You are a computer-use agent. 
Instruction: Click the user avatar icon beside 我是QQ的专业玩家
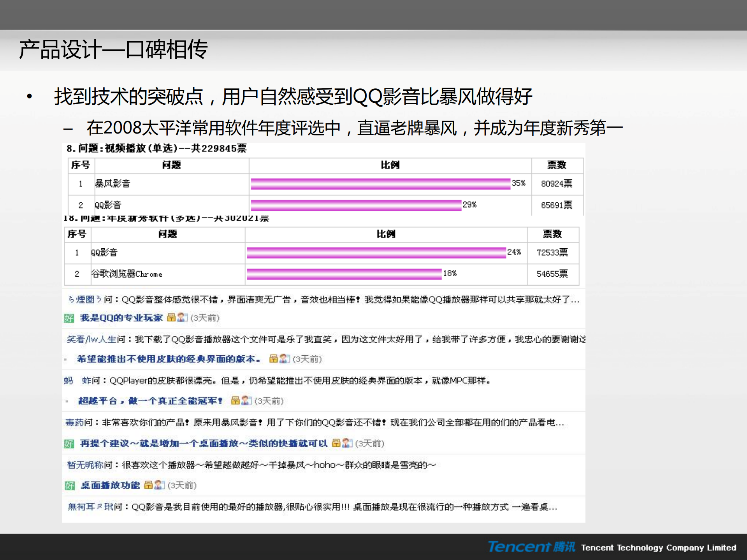pyautogui.click(x=181, y=318)
